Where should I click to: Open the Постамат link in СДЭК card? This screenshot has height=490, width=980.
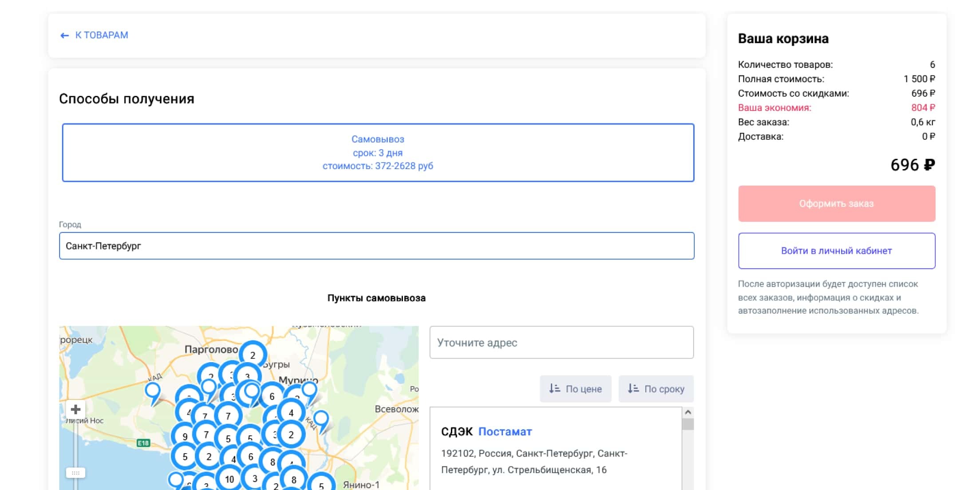coord(505,431)
